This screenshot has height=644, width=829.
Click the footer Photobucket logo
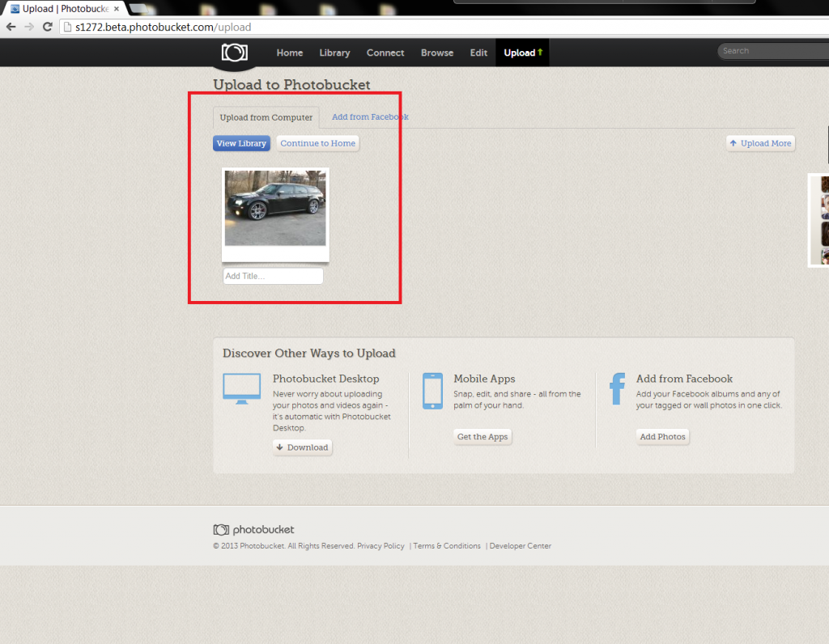coord(253,530)
